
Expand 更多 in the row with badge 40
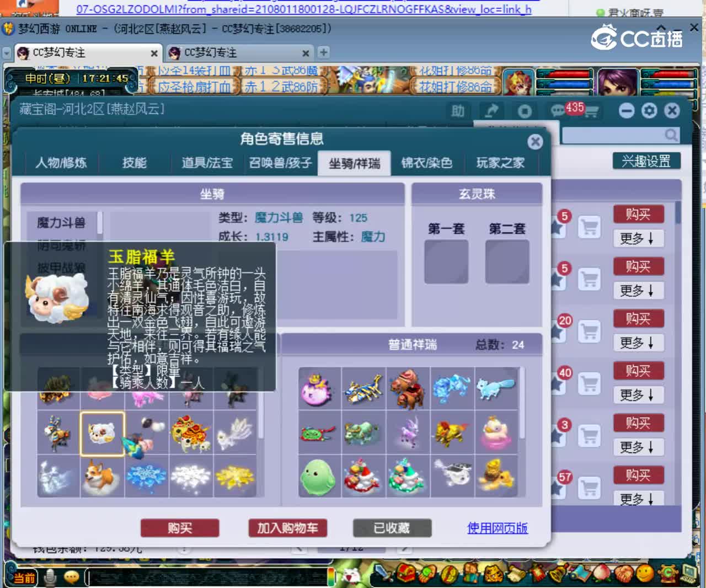coord(638,394)
